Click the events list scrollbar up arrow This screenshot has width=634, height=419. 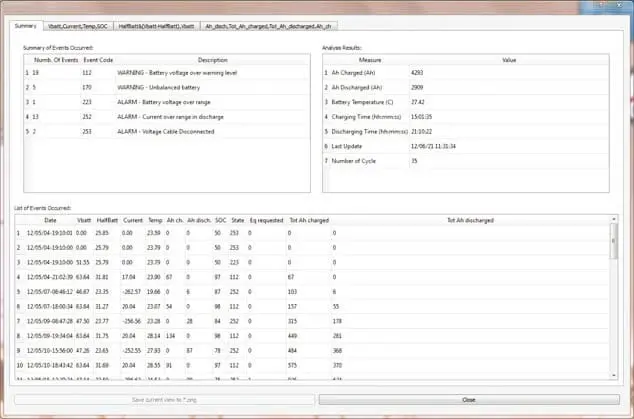(x=614, y=219)
